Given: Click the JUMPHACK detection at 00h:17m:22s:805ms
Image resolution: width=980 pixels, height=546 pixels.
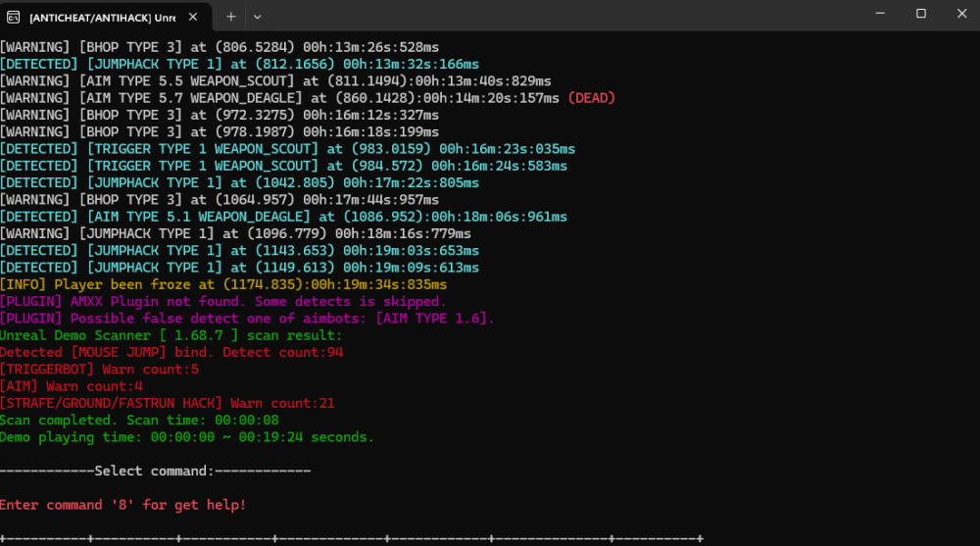Looking at the screenshot, I should pos(239,182).
